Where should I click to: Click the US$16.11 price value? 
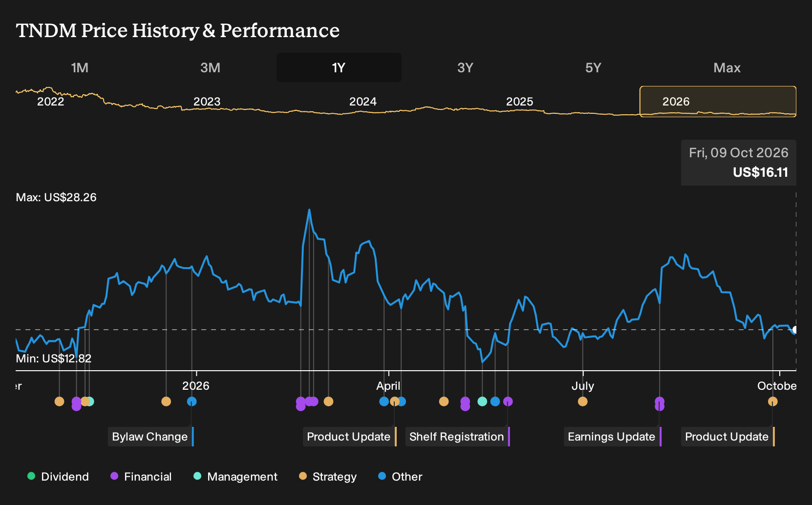click(x=760, y=172)
